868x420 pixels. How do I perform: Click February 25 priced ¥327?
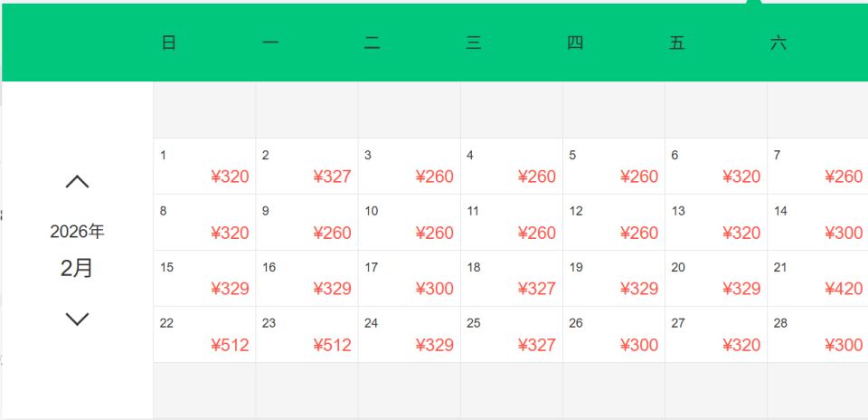pyautogui.click(x=511, y=335)
